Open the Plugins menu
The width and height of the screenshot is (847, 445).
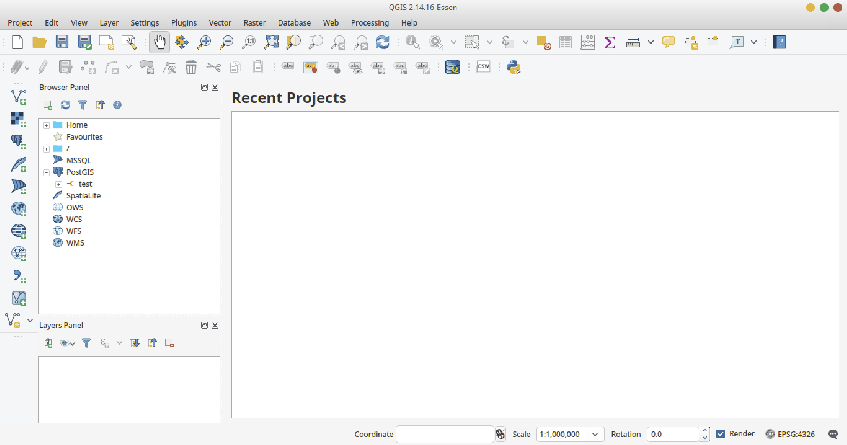[184, 23]
